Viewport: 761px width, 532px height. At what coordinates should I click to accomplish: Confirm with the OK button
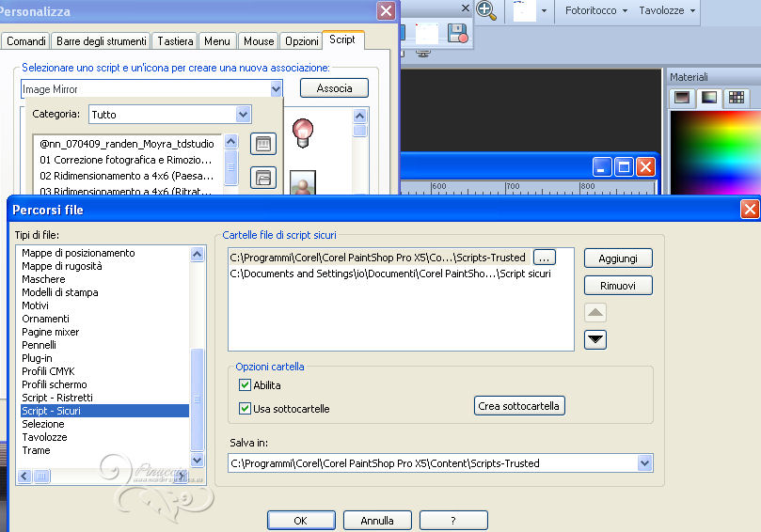(x=301, y=521)
